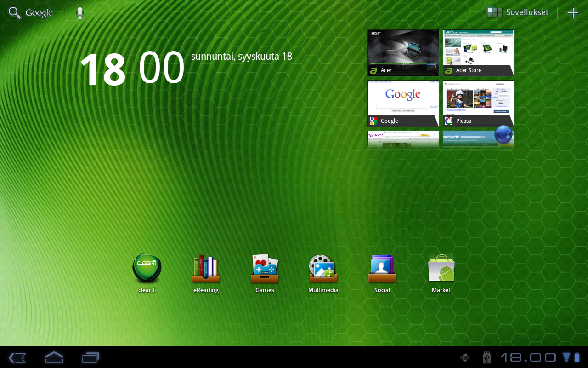Show recent apps
This screenshot has height=368, width=588.
[x=90, y=357]
